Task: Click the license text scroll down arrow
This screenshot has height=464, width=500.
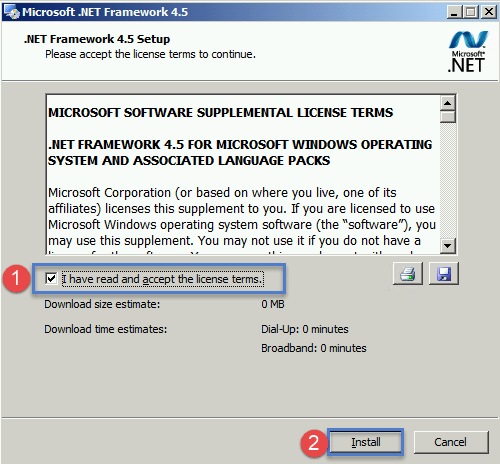Action: (x=447, y=246)
